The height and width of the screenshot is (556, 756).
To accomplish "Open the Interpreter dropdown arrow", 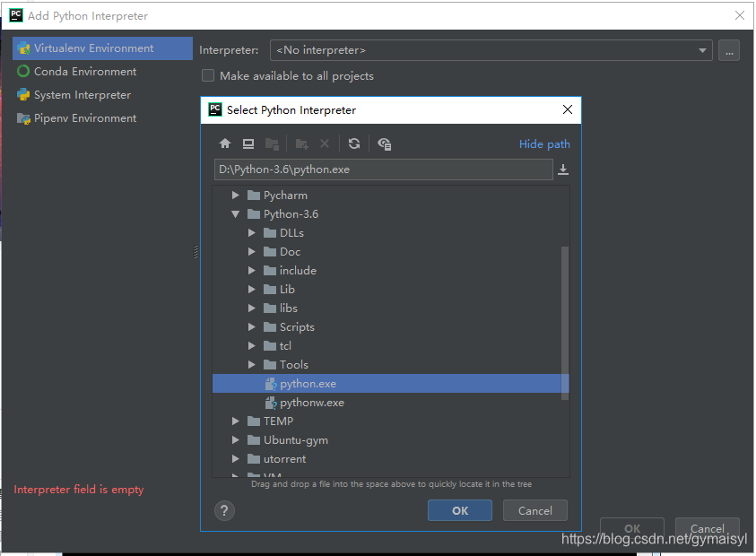I will (x=702, y=50).
